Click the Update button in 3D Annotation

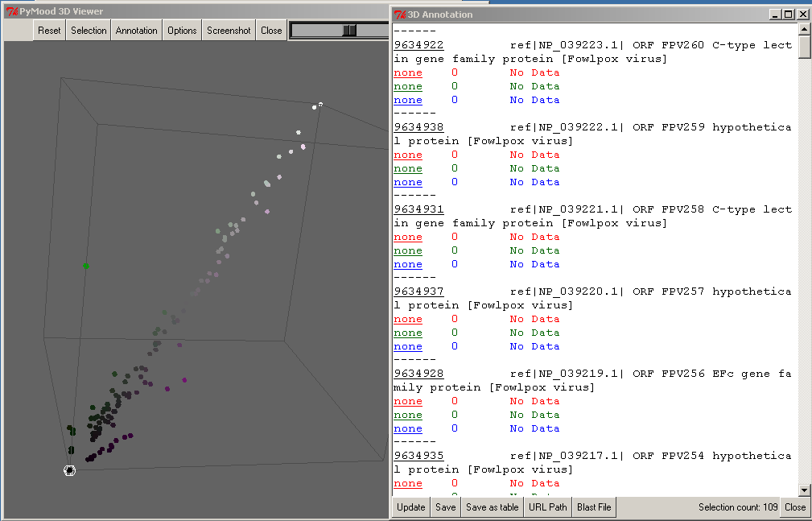[410, 507]
